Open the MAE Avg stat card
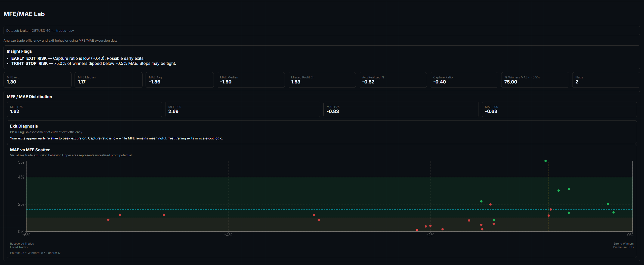Screen dimensions: 644x265 [x=179, y=80]
